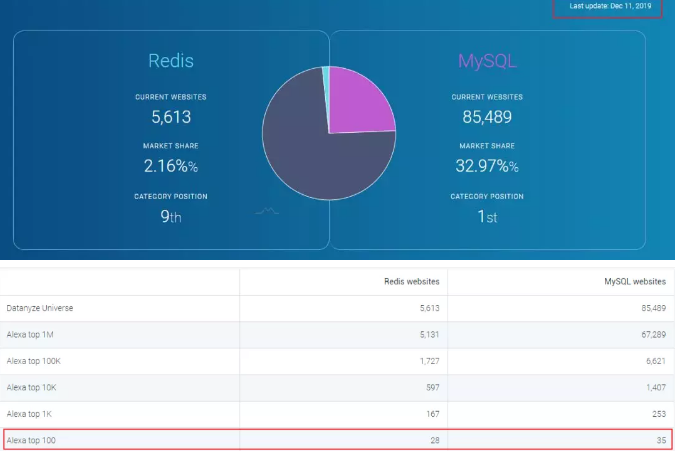Click Redis market share 2.16%

[171, 166]
